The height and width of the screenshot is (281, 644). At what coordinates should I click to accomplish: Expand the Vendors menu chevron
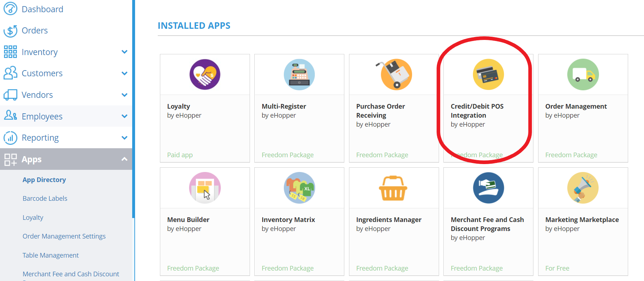pyautogui.click(x=125, y=95)
